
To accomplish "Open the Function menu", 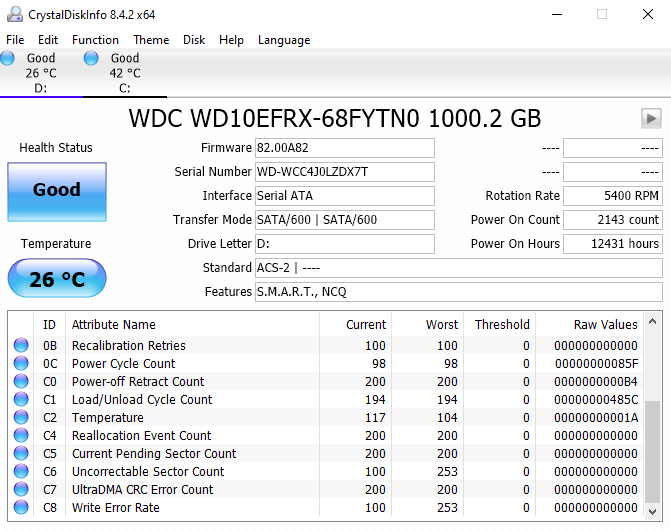I will pos(95,40).
